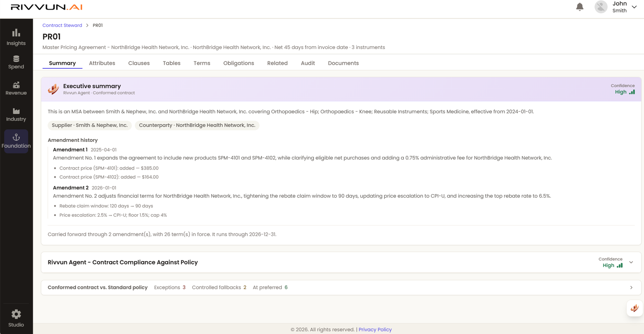The image size is (644, 334).
Task: Click the Rivvun agent icon in Executive summary
Action: coord(54,89)
